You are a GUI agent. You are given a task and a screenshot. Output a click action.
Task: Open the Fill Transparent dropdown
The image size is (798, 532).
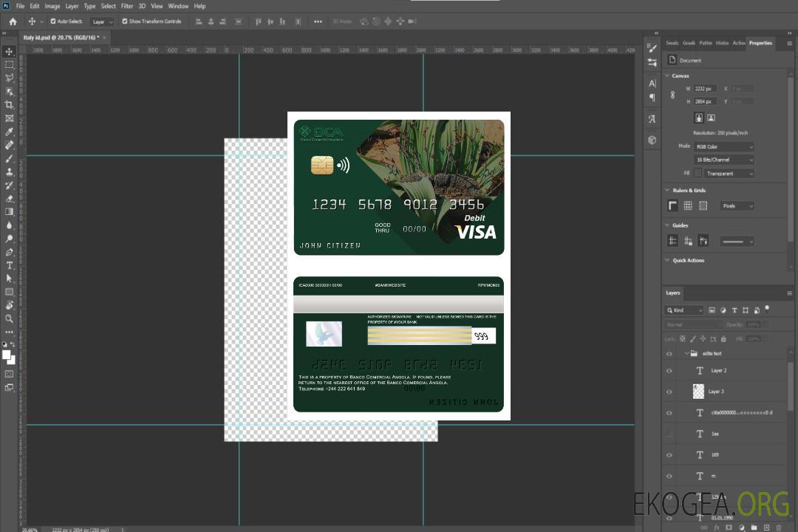point(729,174)
